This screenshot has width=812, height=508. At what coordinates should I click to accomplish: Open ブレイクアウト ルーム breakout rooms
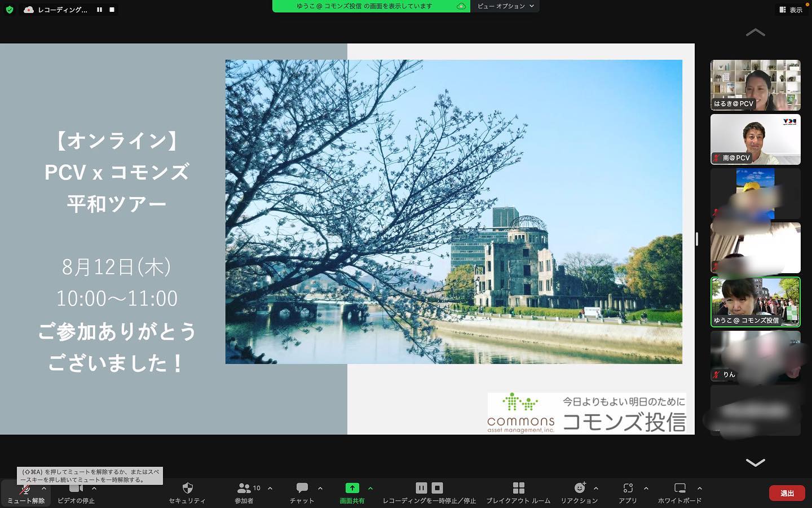tap(518, 488)
